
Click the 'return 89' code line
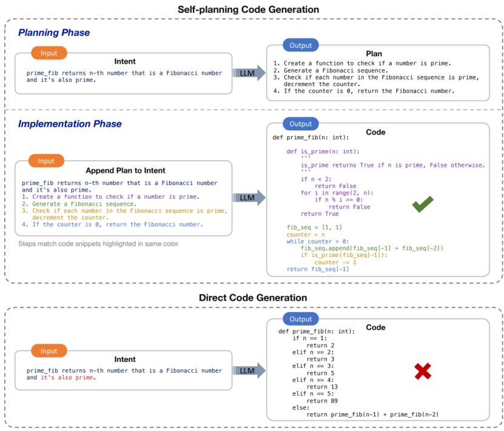point(322,401)
